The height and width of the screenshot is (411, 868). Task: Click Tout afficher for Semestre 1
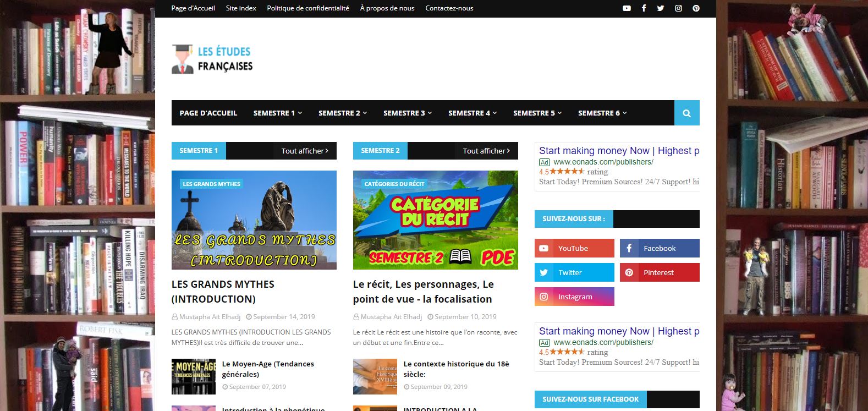305,151
